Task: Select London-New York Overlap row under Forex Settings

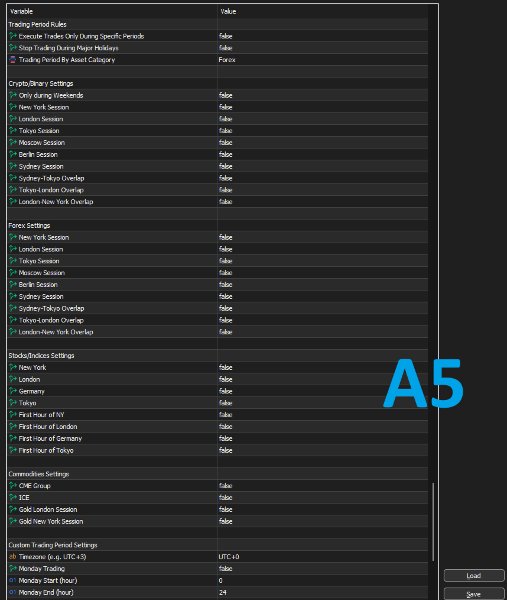Action: tap(217, 332)
